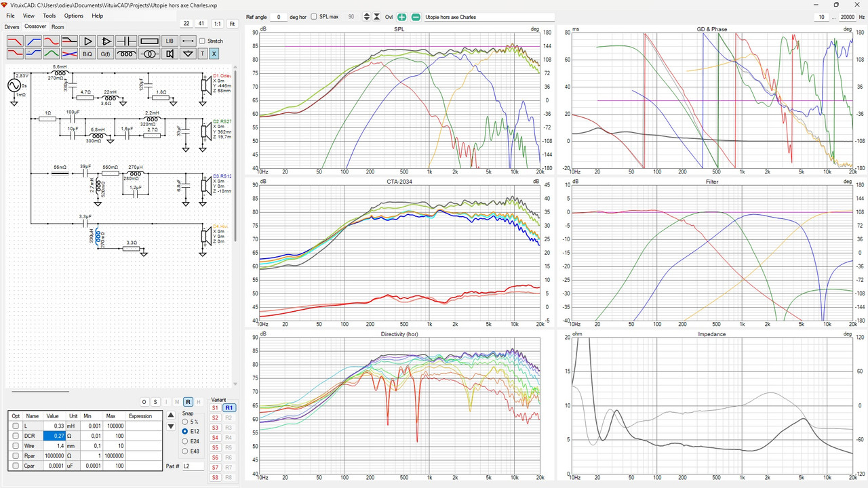The width and height of the screenshot is (868, 488).
Task: Click the crossover schematic vertical scrollbar
Action: pos(235,154)
